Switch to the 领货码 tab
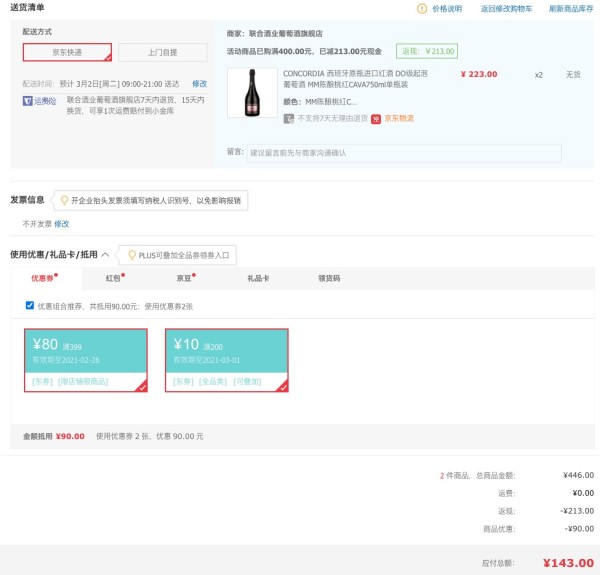Image resolution: width=600 pixels, height=575 pixels. click(329, 278)
